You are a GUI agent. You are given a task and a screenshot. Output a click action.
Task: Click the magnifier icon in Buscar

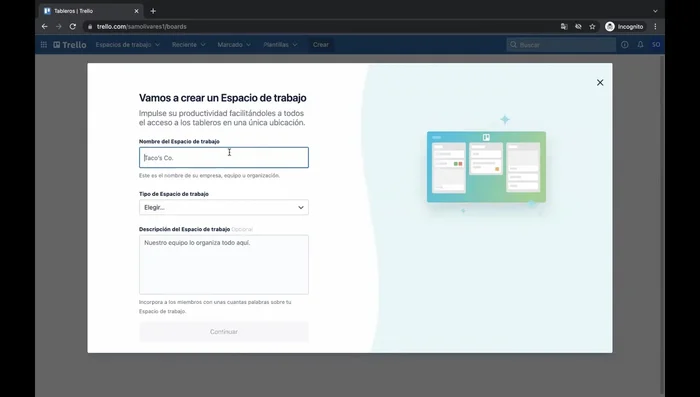point(513,45)
